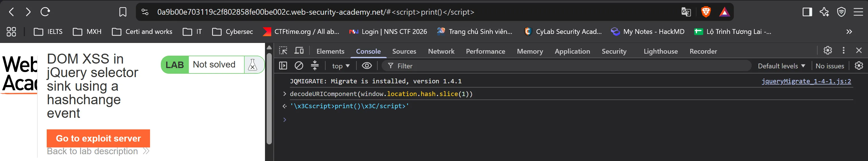The image size is (868, 161).
Task: Open console settings gear
Action: point(859,66)
